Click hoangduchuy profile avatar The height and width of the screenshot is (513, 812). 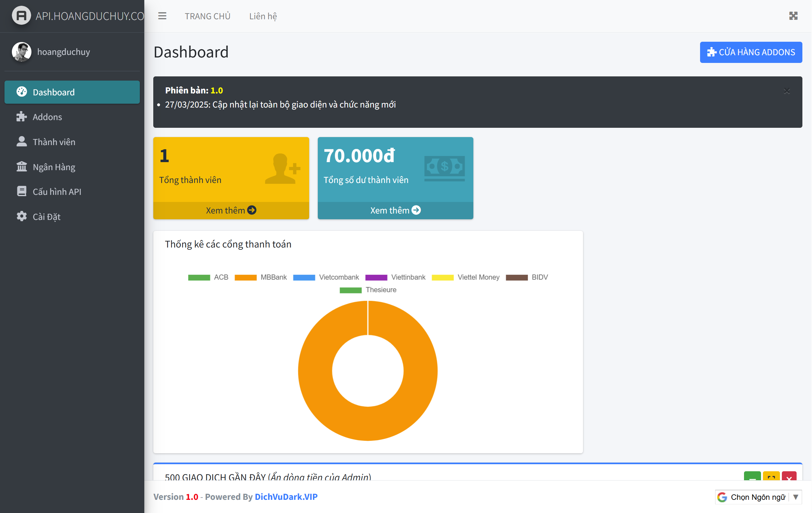[x=21, y=52]
